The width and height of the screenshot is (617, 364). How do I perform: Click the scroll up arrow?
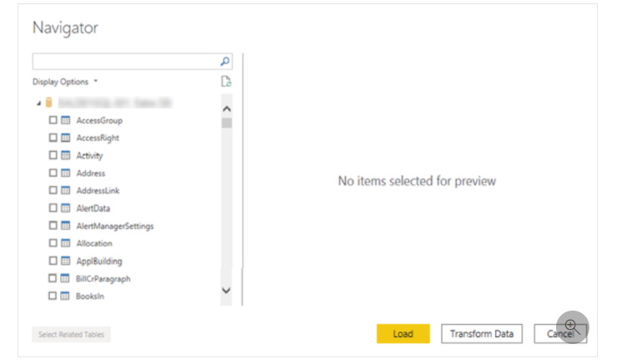(226, 109)
